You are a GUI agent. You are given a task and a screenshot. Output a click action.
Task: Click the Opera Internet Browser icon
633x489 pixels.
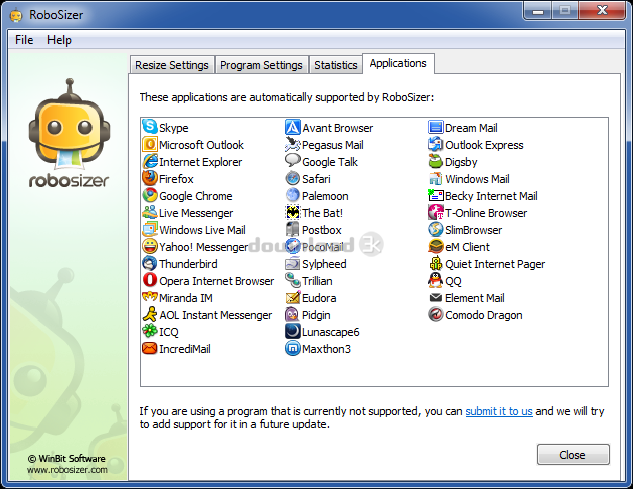(150, 280)
